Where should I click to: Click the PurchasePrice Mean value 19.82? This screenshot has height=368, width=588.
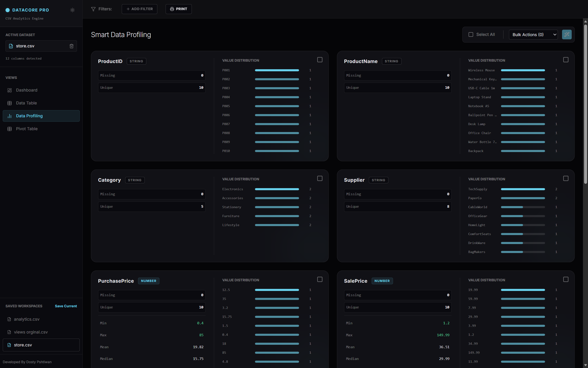coord(198,347)
